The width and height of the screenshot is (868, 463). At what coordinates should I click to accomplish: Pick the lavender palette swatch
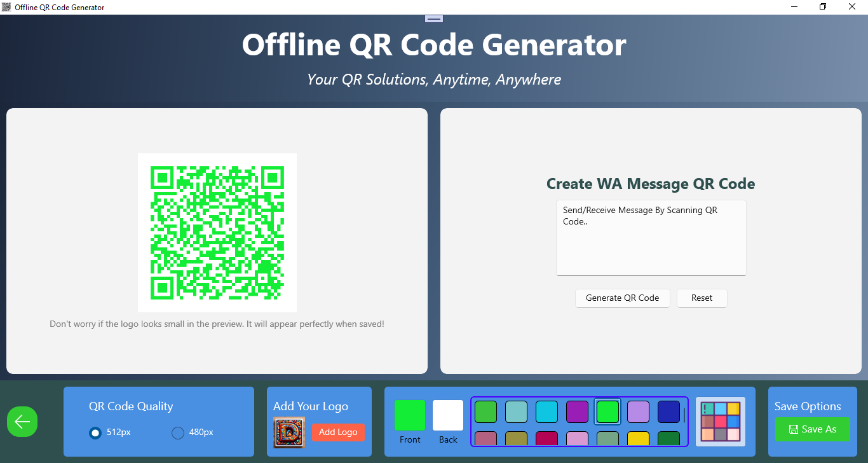638,411
